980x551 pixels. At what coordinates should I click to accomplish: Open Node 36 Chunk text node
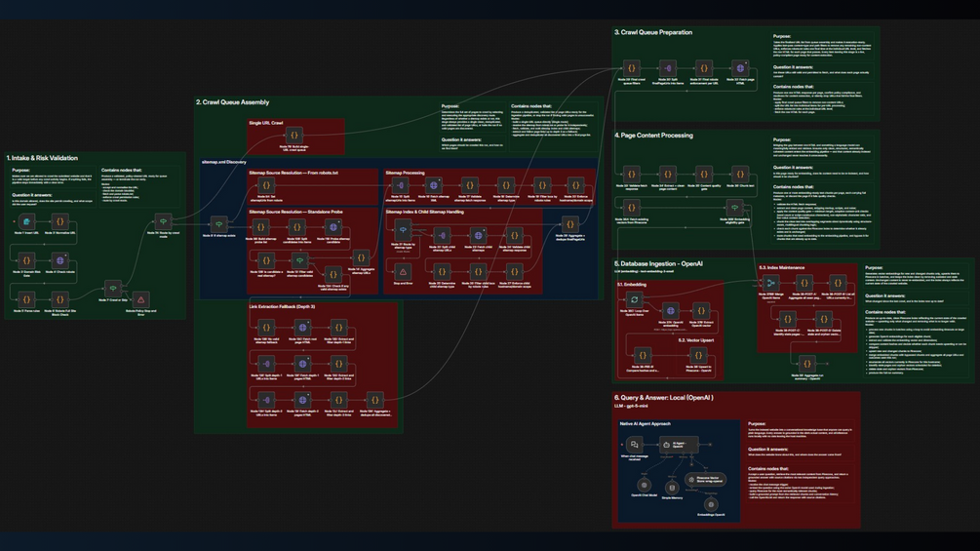(740, 174)
